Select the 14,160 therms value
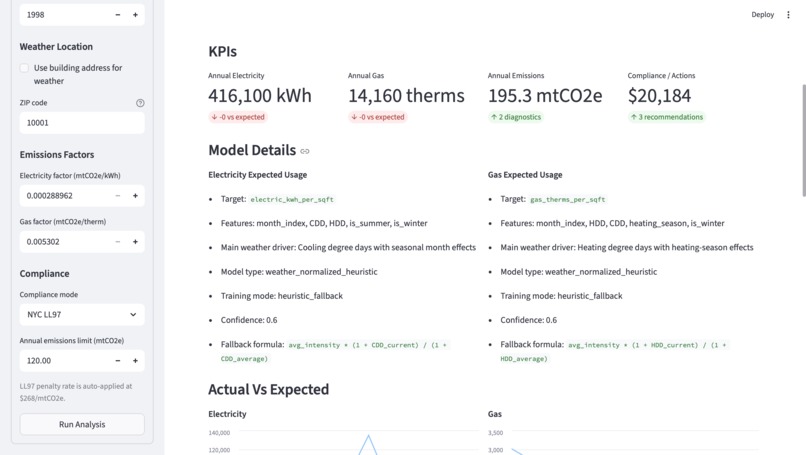 coord(406,96)
